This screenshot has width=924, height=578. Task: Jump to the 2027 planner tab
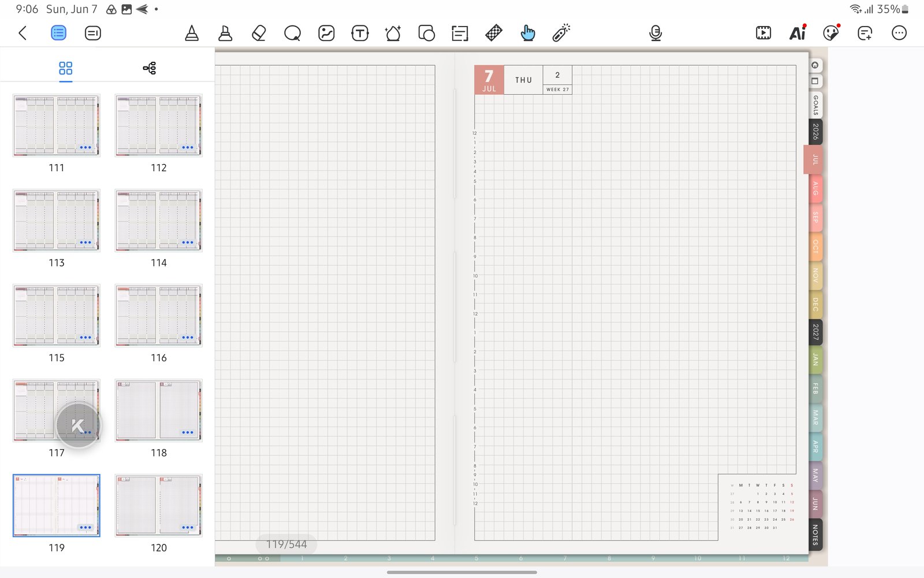815,332
